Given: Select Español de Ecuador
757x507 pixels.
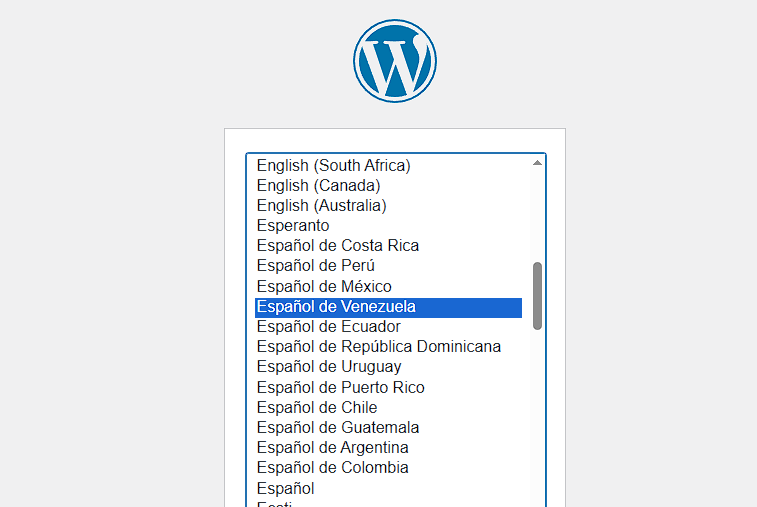Looking at the screenshot, I should click(328, 327).
